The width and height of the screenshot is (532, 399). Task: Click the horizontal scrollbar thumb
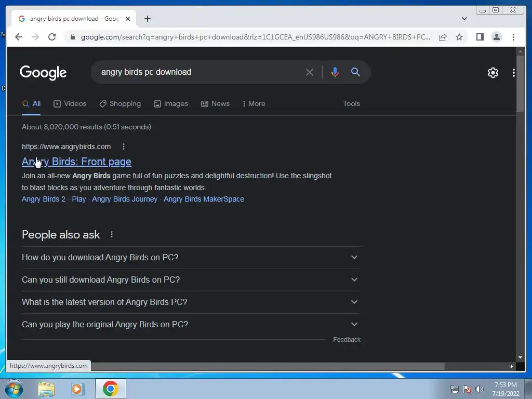click(268, 366)
